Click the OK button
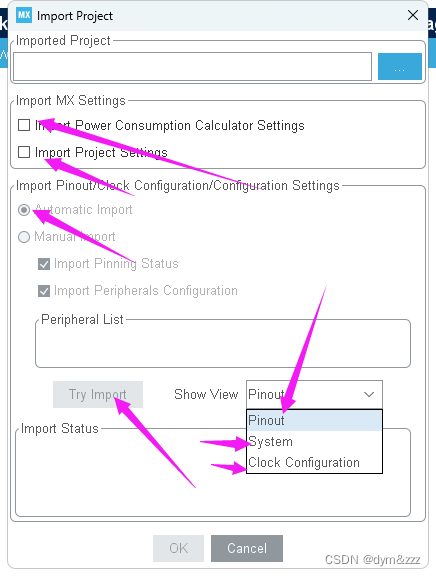Image resolution: width=436 pixels, height=576 pixels. [179, 548]
